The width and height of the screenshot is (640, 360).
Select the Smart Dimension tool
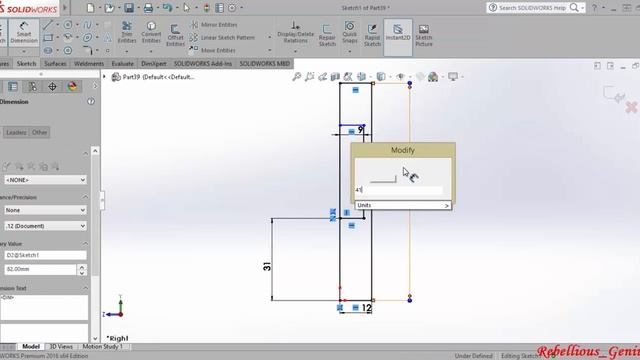(x=24, y=33)
